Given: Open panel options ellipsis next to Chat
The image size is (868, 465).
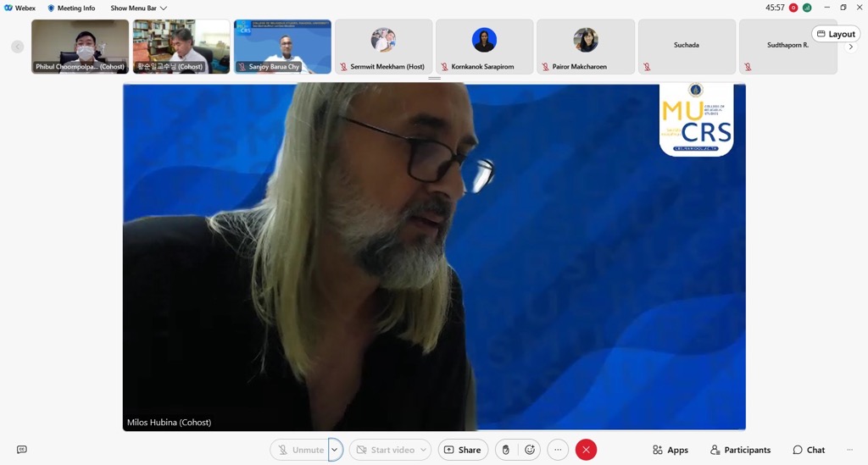Looking at the screenshot, I should click(x=849, y=450).
